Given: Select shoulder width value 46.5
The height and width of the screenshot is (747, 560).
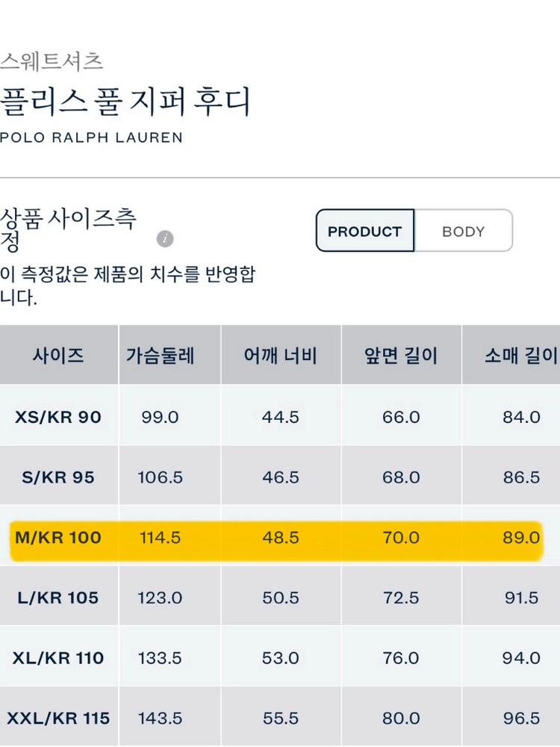Looking at the screenshot, I should pos(281,477).
